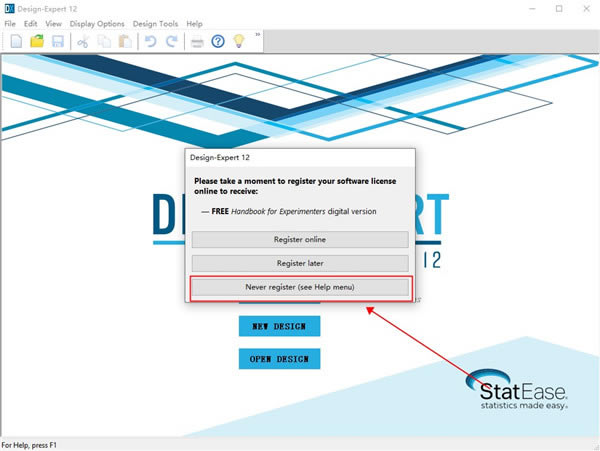This screenshot has width=600, height=451.
Task: Click the Copy icon in toolbar
Action: point(104,41)
